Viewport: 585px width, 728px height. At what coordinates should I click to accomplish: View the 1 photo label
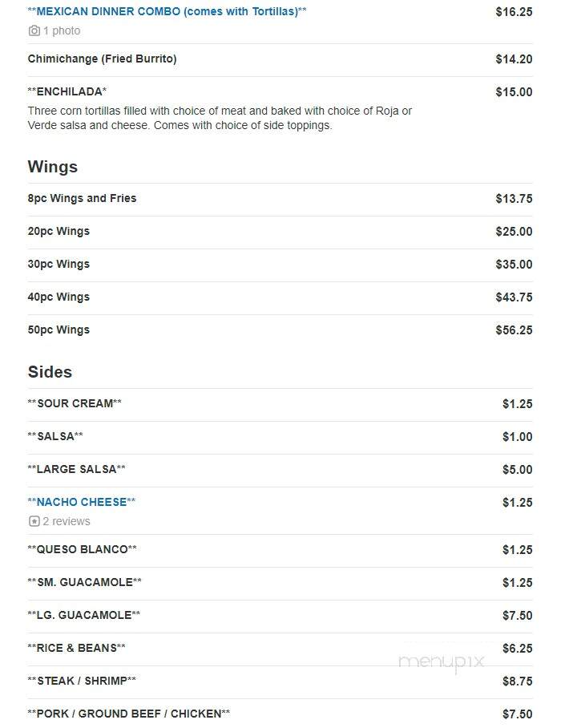click(62, 30)
